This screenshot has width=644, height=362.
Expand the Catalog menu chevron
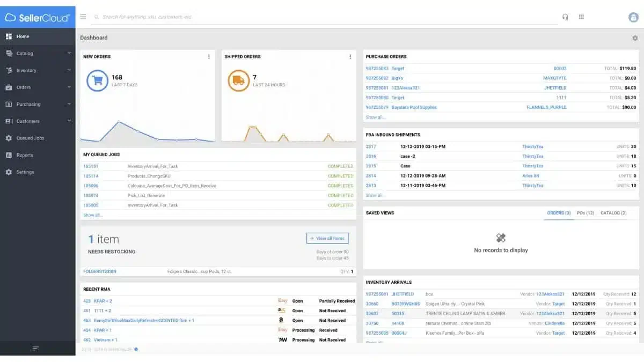coord(69,53)
